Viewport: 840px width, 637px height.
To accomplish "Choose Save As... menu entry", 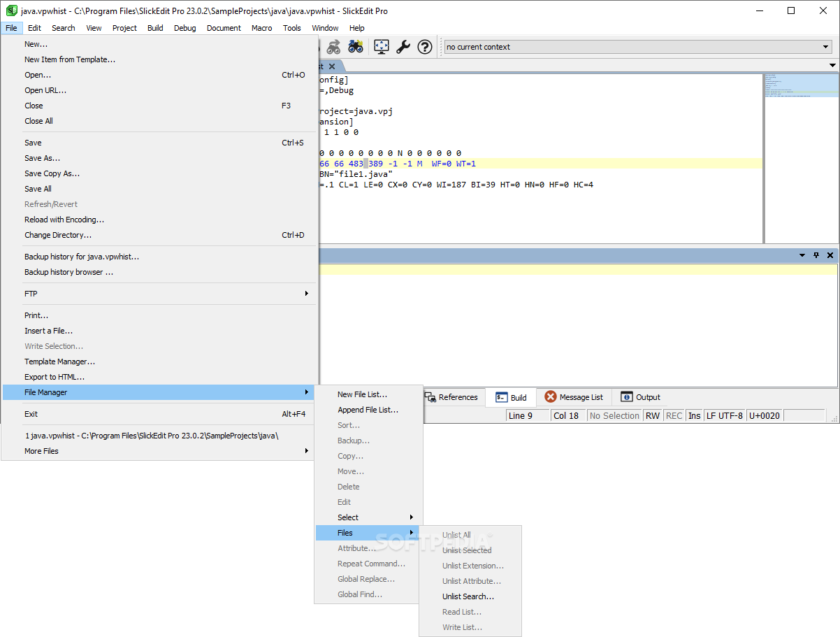I will tap(160, 158).
